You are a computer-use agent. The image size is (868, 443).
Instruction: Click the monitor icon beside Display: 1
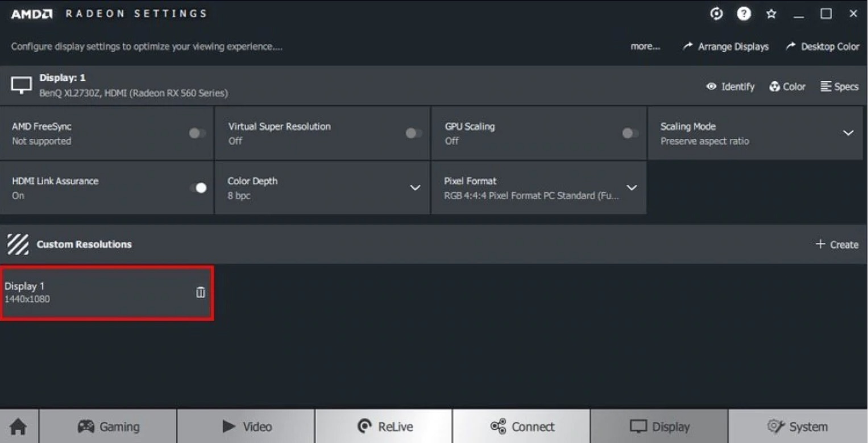(x=22, y=85)
